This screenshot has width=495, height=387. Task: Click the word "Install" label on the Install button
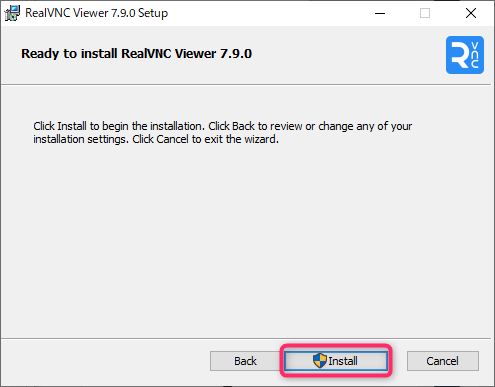coord(343,361)
